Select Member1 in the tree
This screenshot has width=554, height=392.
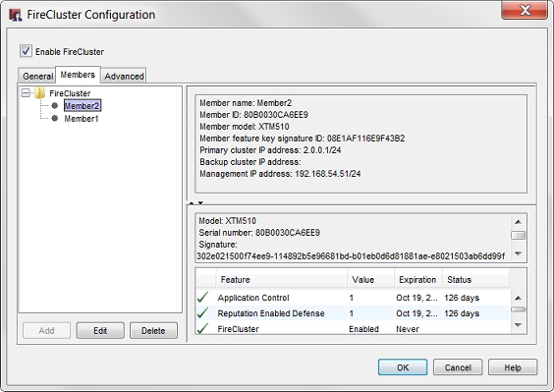[x=82, y=119]
